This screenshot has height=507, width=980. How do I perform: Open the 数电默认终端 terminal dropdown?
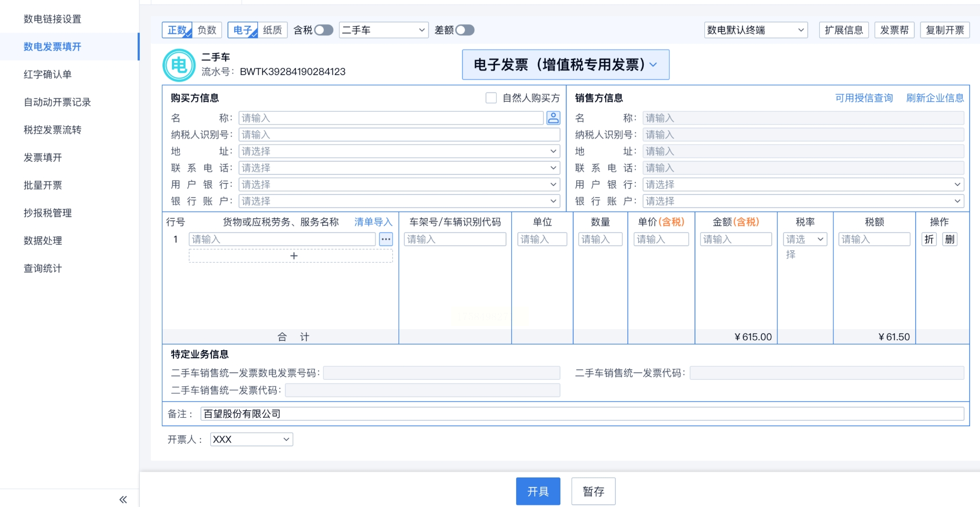755,30
